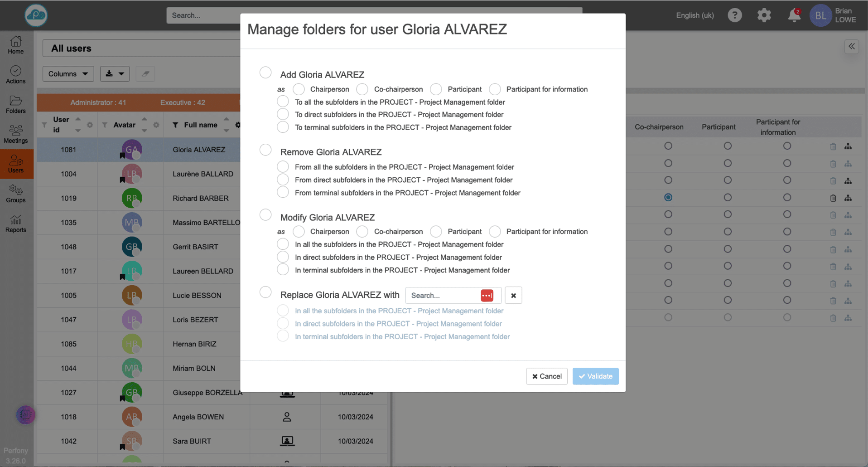Image resolution: width=868 pixels, height=467 pixels.
Task: Select the Remove Gloria ALVAREZ option
Action: pyautogui.click(x=265, y=150)
